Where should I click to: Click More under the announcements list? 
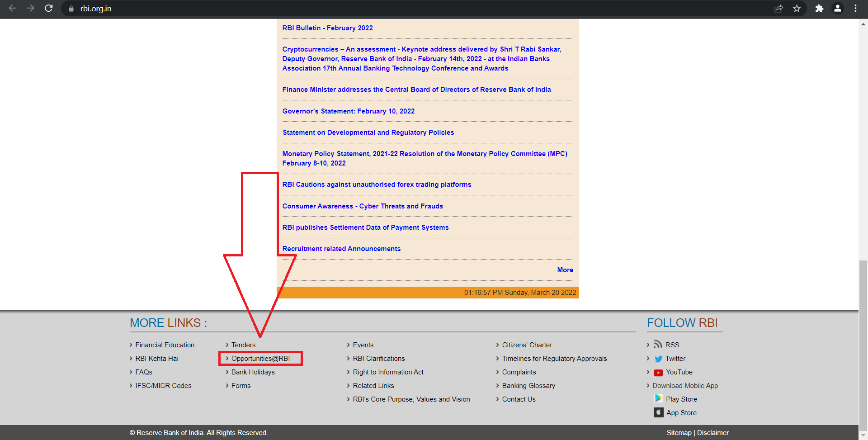pos(565,270)
